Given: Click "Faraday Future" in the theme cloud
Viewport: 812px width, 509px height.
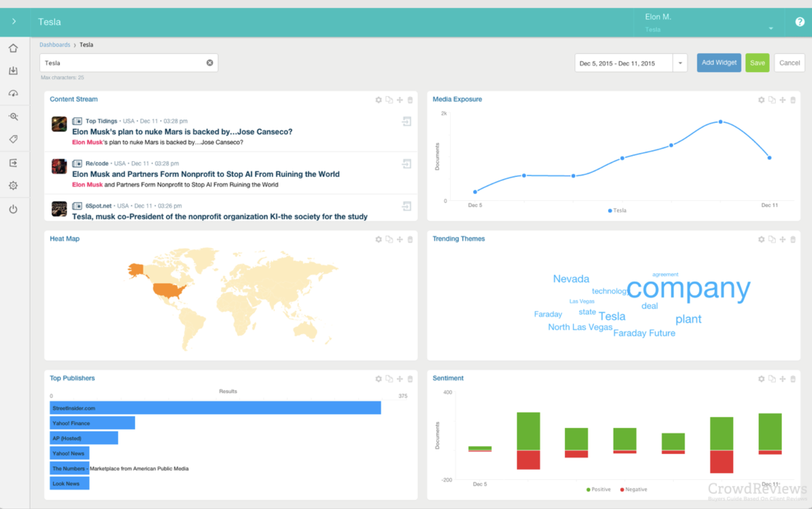Looking at the screenshot, I should pyautogui.click(x=644, y=333).
